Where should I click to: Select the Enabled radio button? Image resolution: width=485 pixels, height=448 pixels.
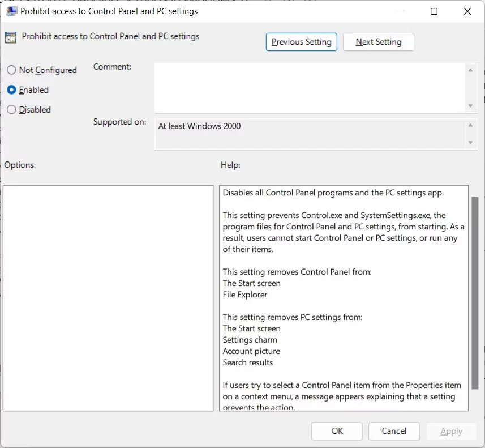12,90
